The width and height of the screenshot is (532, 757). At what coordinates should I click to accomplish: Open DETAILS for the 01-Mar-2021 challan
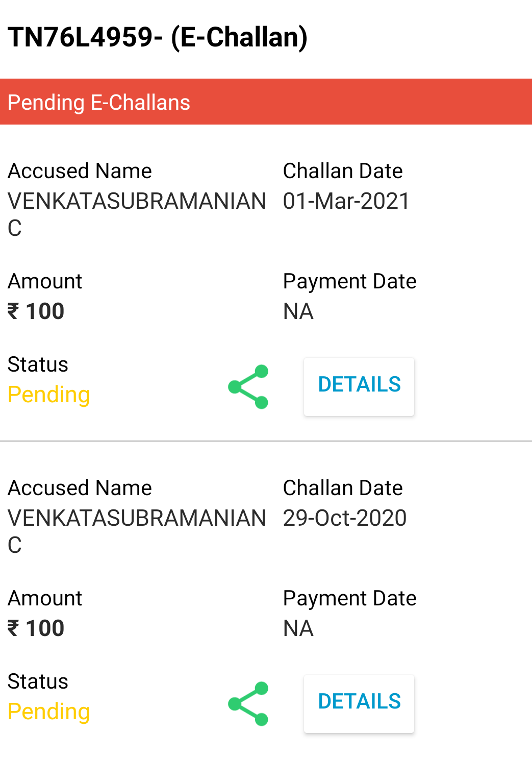click(x=359, y=386)
